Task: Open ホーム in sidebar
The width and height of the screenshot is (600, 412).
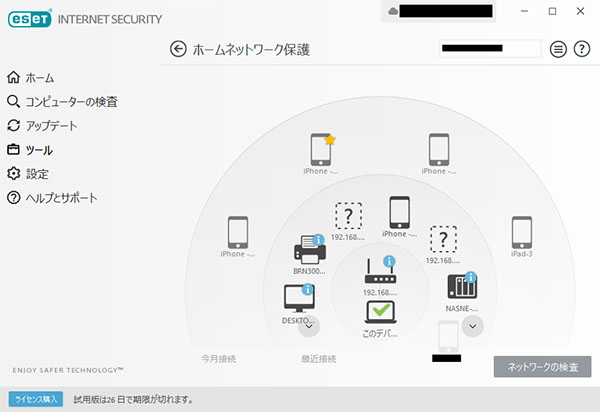Action: coord(30,78)
